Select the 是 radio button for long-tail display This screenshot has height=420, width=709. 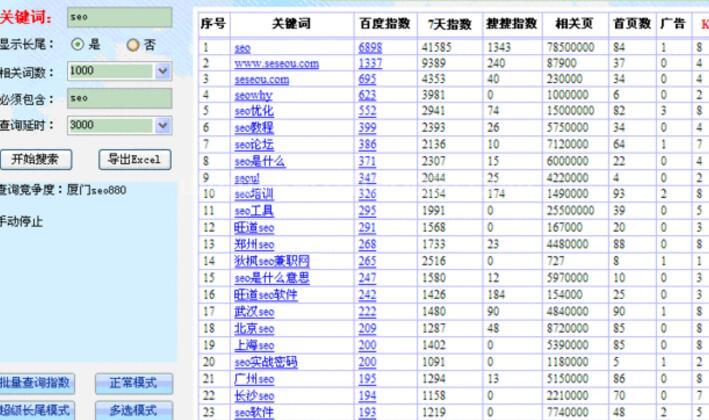[x=78, y=45]
